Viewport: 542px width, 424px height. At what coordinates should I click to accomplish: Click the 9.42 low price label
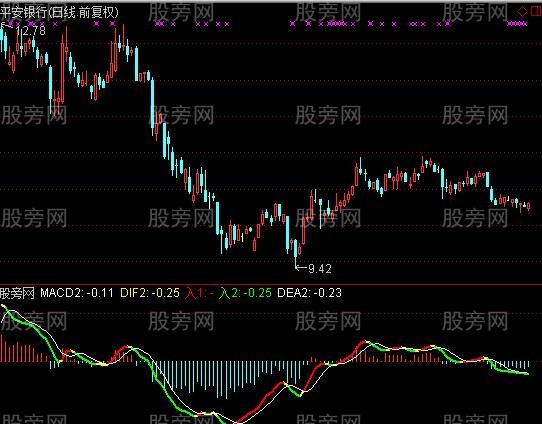(320, 268)
